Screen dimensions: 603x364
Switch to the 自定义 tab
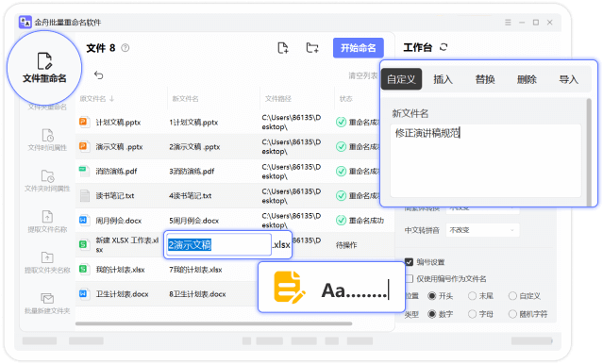(x=401, y=79)
